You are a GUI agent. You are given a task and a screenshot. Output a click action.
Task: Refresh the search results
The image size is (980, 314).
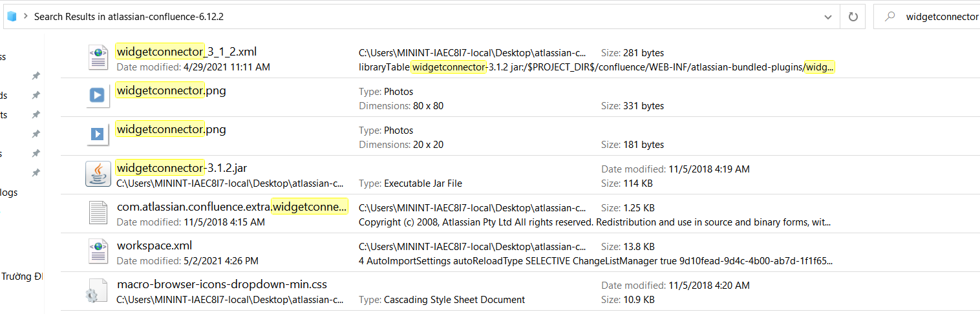pos(853,16)
